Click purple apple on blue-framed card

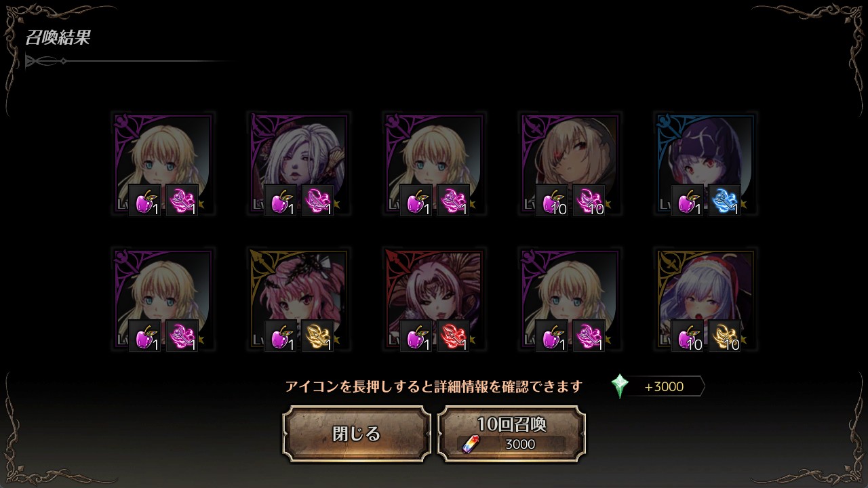click(688, 201)
